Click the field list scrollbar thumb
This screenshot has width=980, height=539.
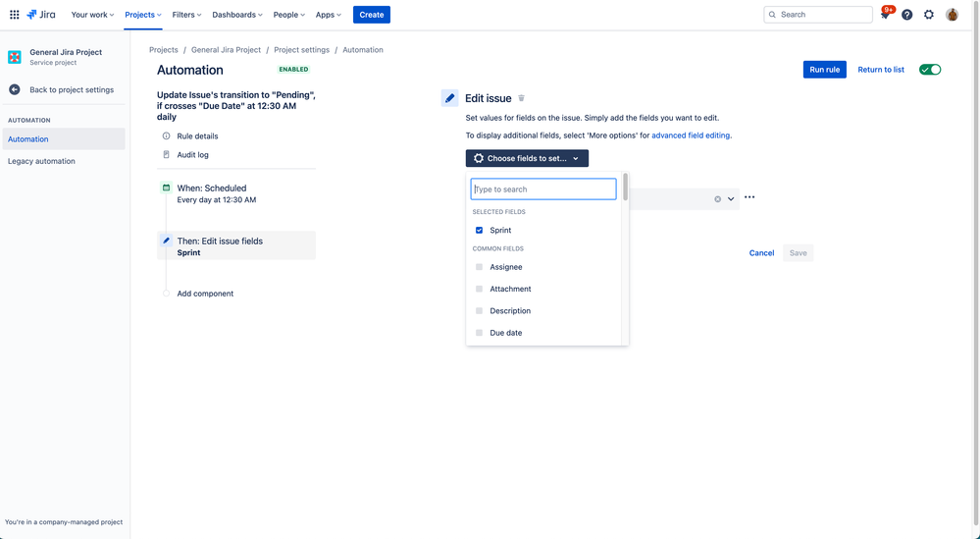[625, 187]
